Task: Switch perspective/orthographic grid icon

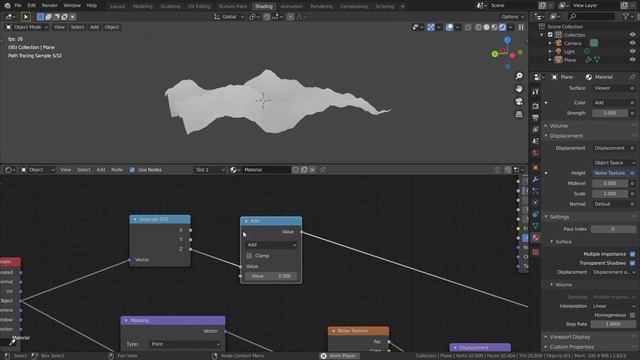Action: tap(519, 114)
